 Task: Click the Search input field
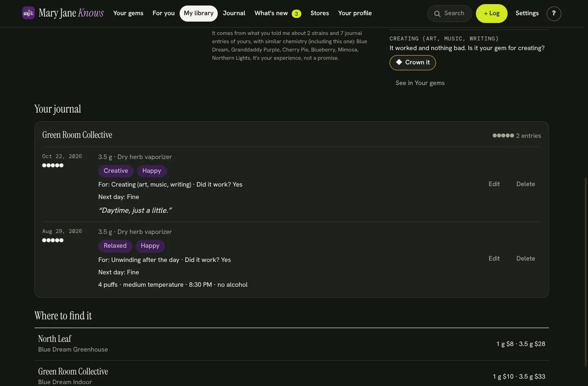450,14
